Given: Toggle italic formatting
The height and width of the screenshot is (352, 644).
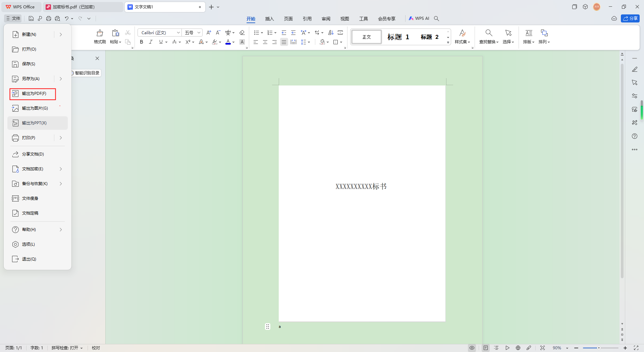Looking at the screenshot, I should coord(151,42).
